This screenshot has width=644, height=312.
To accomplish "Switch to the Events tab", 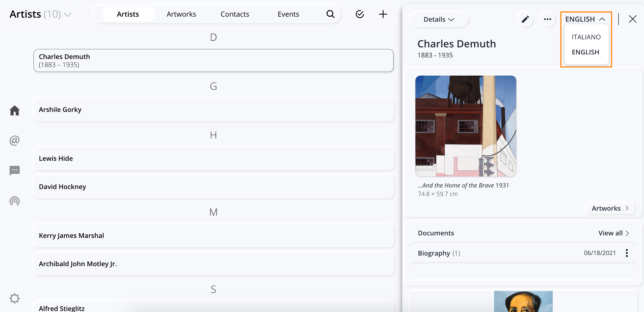I will 288,14.
